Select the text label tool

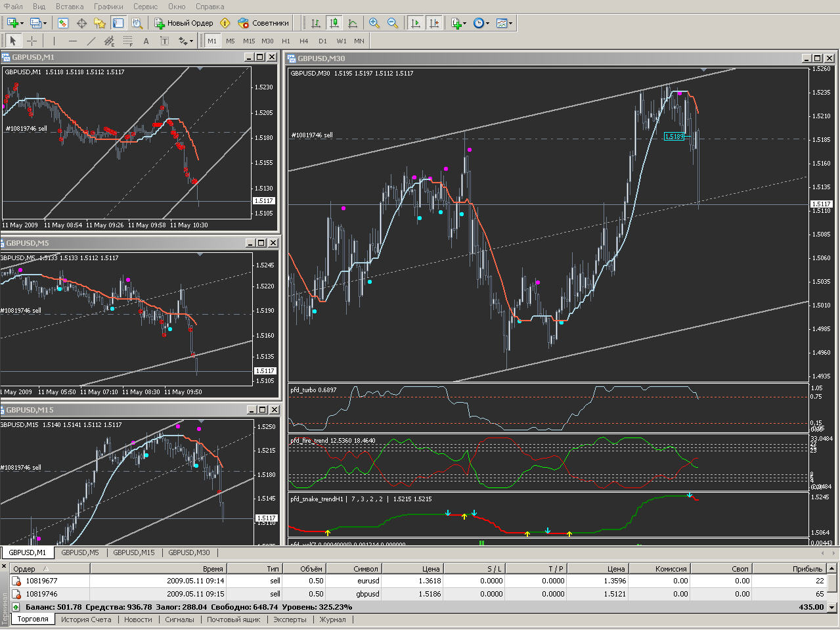[x=164, y=41]
